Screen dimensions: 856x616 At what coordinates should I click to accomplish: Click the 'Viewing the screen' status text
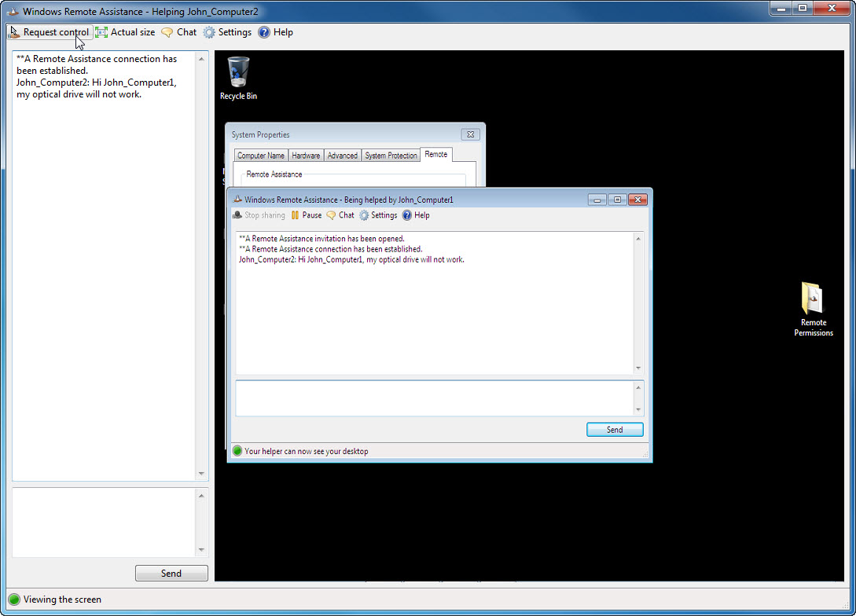(x=62, y=599)
